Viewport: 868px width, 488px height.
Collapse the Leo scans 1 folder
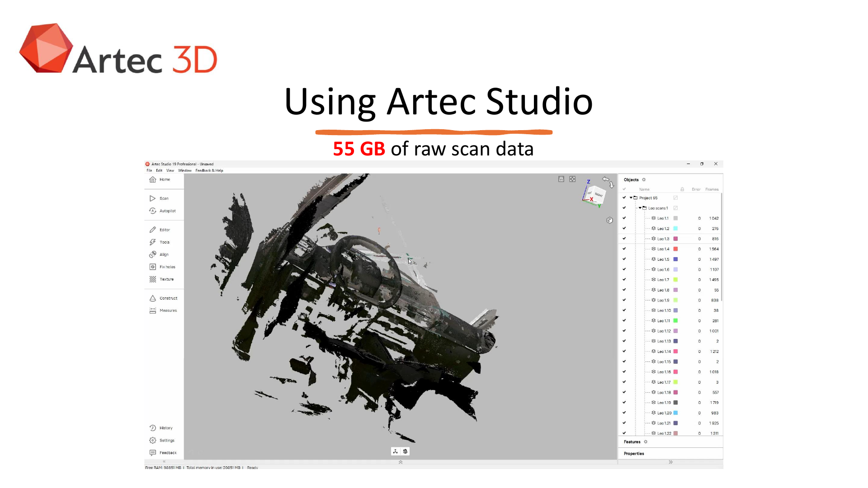(x=640, y=208)
